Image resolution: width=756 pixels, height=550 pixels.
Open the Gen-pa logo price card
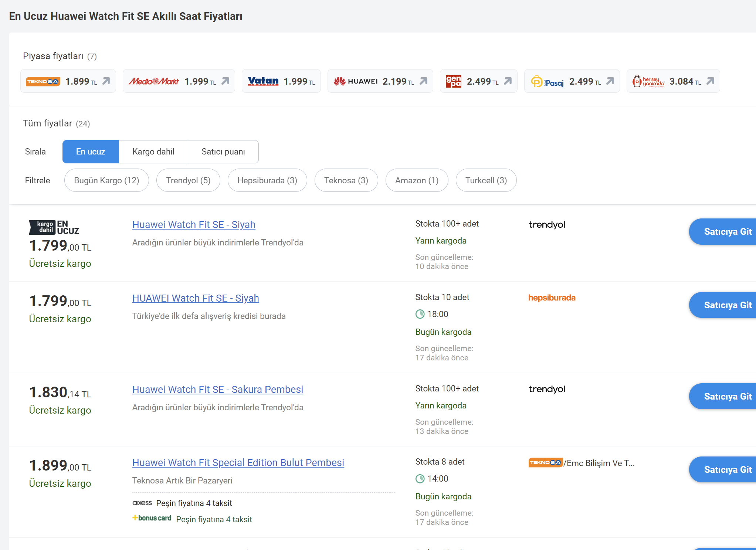pyautogui.click(x=453, y=81)
